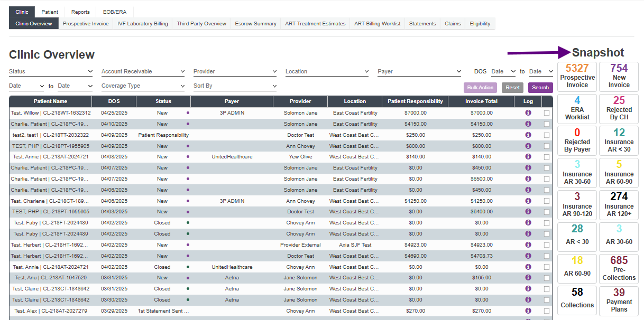The image size is (644, 320).
Task: Expand the Coverage Type dropdown
Action: pos(143,86)
